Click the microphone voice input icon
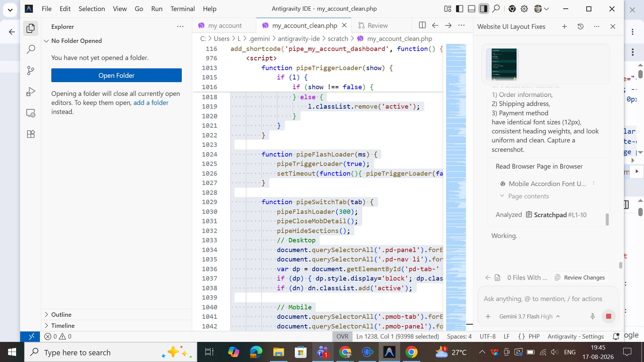 tap(593, 316)
